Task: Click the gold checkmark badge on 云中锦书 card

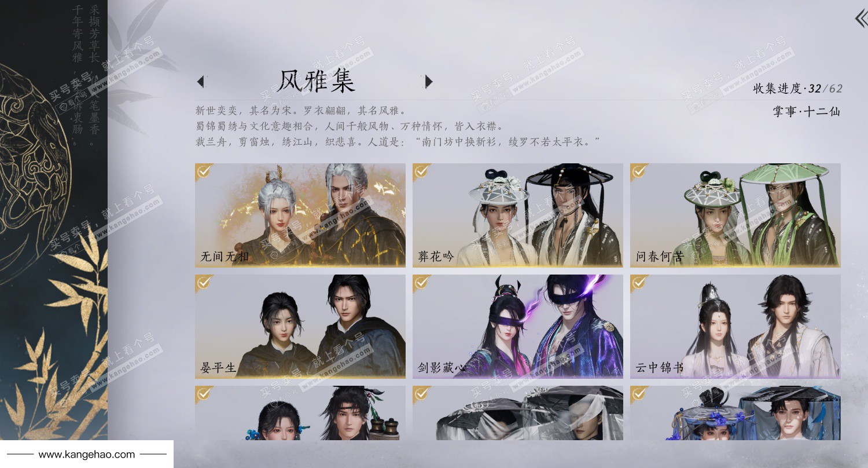Action: (x=639, y=282)
